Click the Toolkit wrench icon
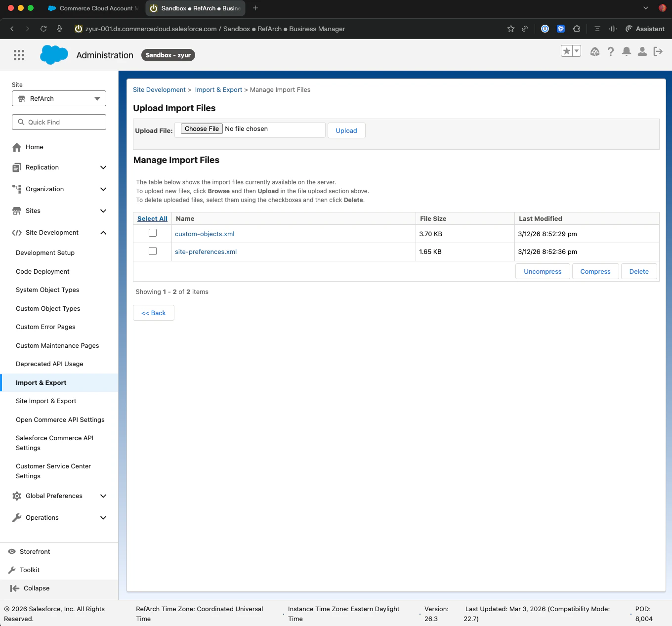 (x=12, y=570)
